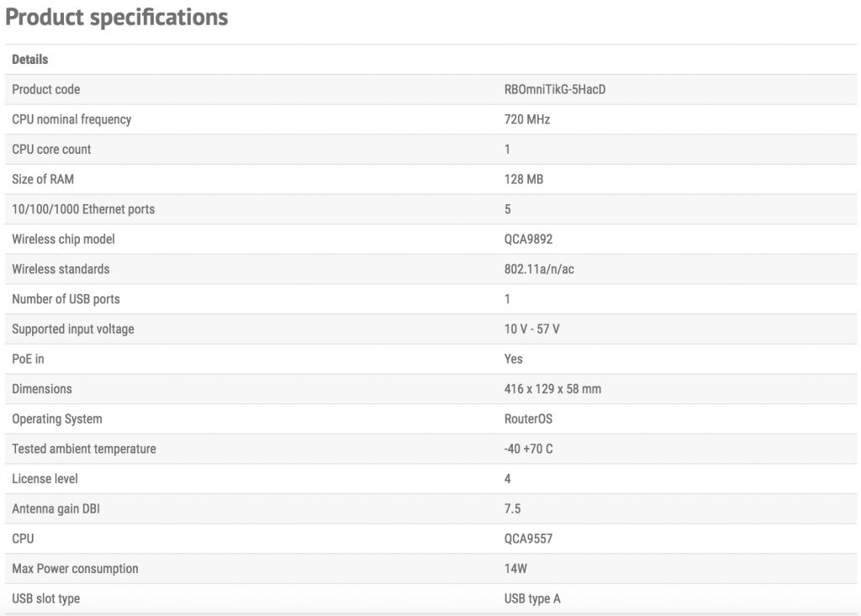Viewport: 861px width, 616px height.
Task: Select the RBOmniTikG-5HacD product code value
Action: point(554,89)
